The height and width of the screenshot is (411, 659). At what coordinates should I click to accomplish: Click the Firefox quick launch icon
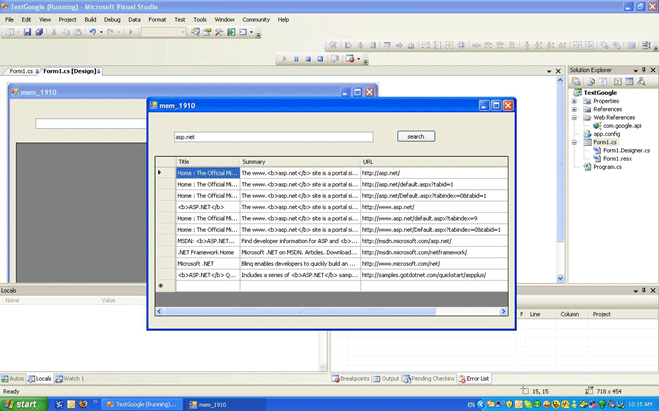[x=83, y=404]
